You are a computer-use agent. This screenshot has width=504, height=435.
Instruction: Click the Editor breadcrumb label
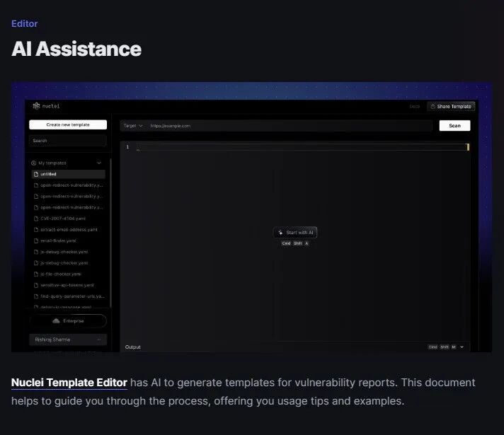[x=25, y=24]
